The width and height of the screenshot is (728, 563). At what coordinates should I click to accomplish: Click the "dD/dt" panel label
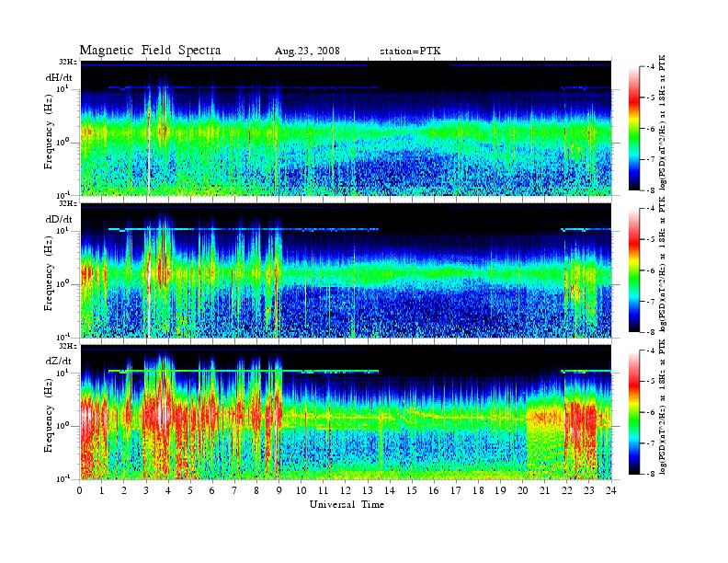point(59,219)
